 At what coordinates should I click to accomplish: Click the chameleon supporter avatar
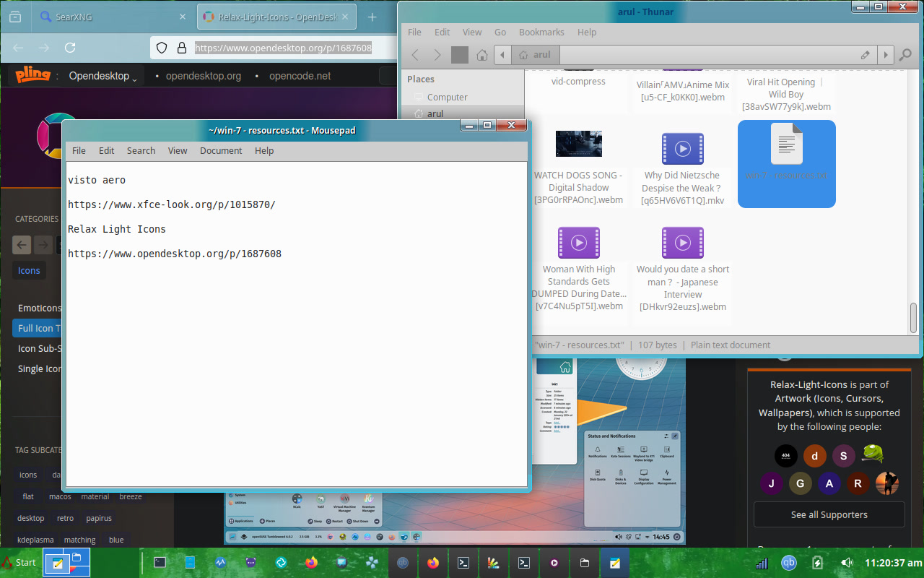tap(873, 454)
